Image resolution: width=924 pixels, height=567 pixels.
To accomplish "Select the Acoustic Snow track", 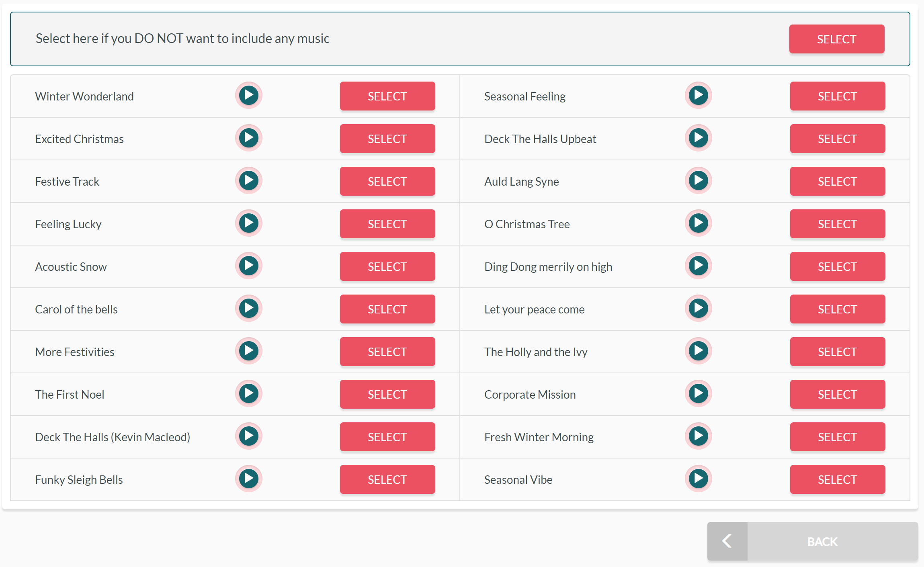I will (387, 266).
